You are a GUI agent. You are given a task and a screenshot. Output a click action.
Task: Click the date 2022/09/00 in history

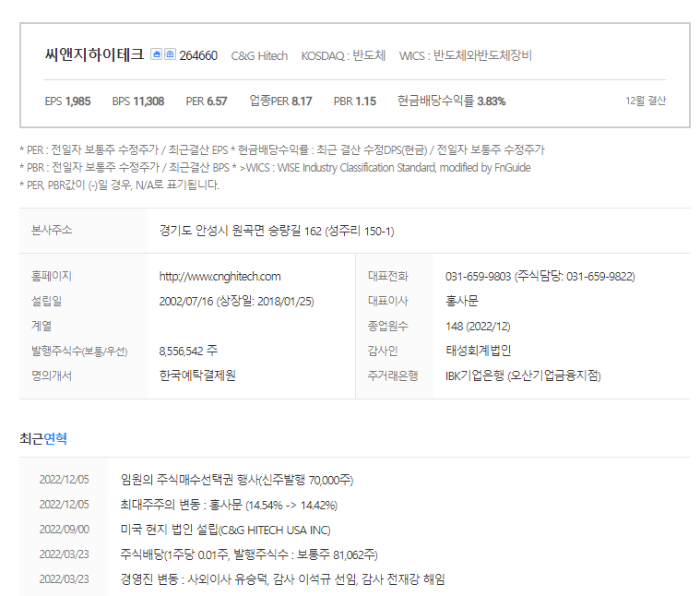pos(65,530)
